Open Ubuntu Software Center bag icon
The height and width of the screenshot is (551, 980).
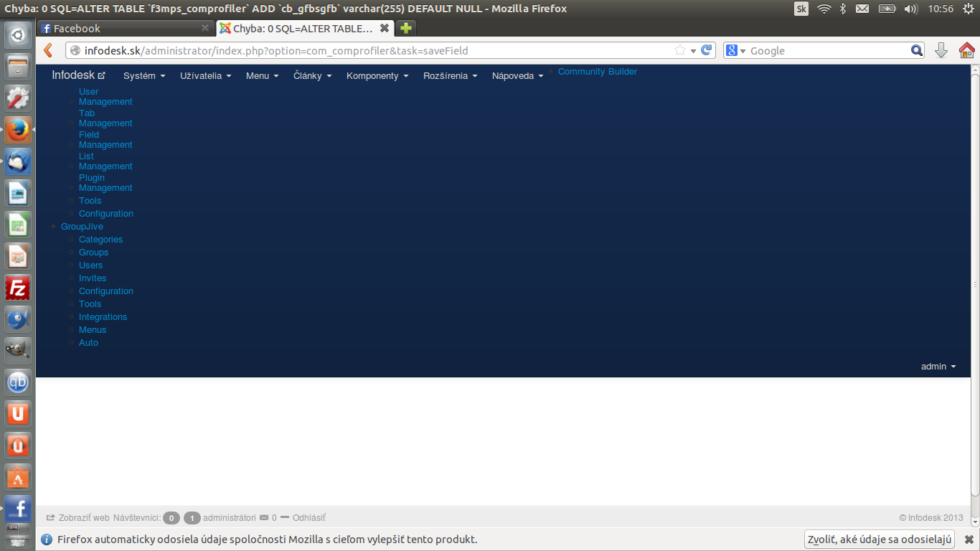(x=18, y=477)
